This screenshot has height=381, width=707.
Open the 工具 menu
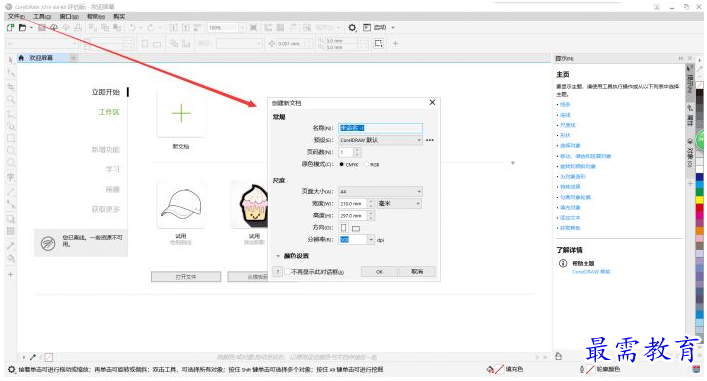42,16
